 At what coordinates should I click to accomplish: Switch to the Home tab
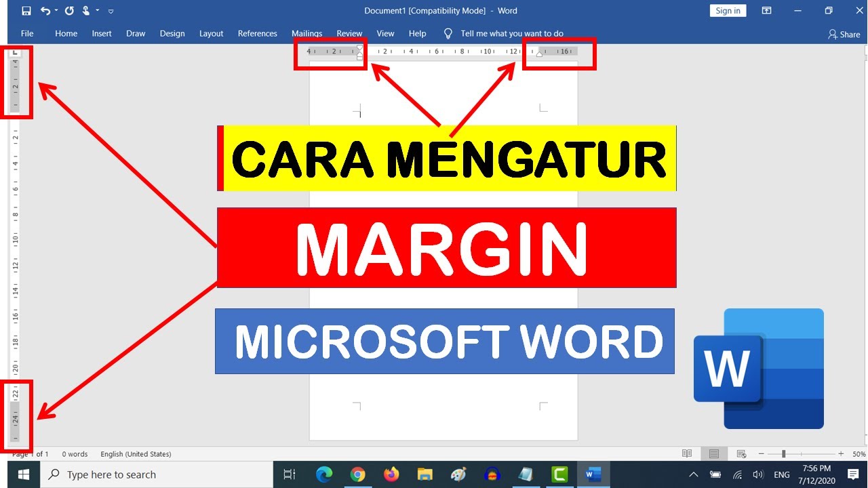point(66,33)
